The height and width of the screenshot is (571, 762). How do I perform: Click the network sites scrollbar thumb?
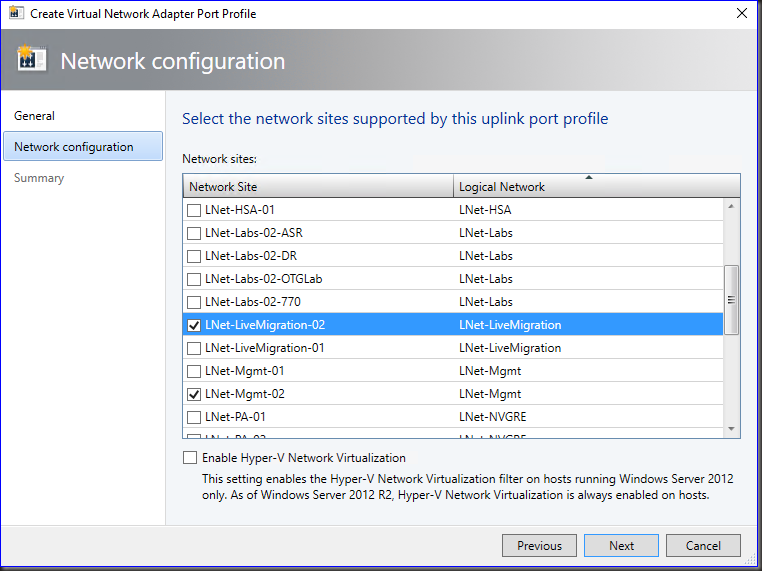tap(732, 300)
